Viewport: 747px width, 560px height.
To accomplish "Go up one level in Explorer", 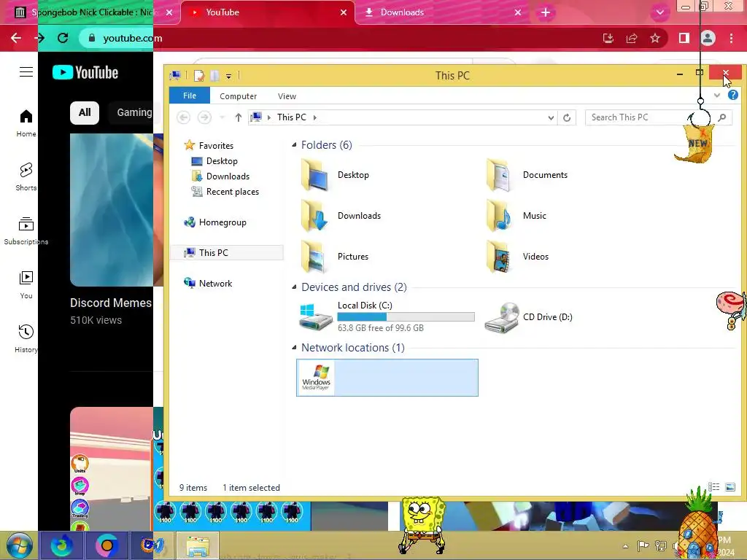I will pyautogui.click(x=239, y=117).
